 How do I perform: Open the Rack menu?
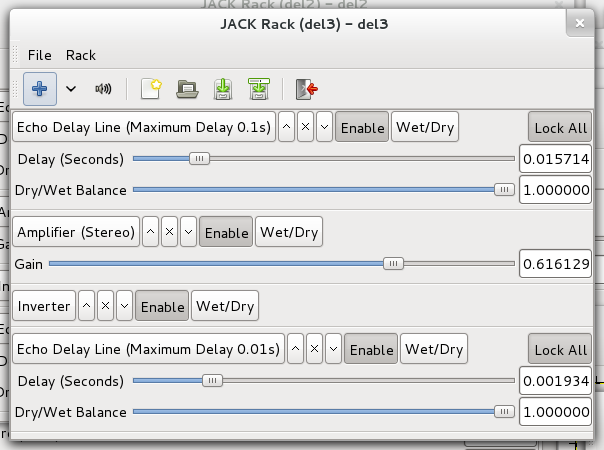point(81,55)
